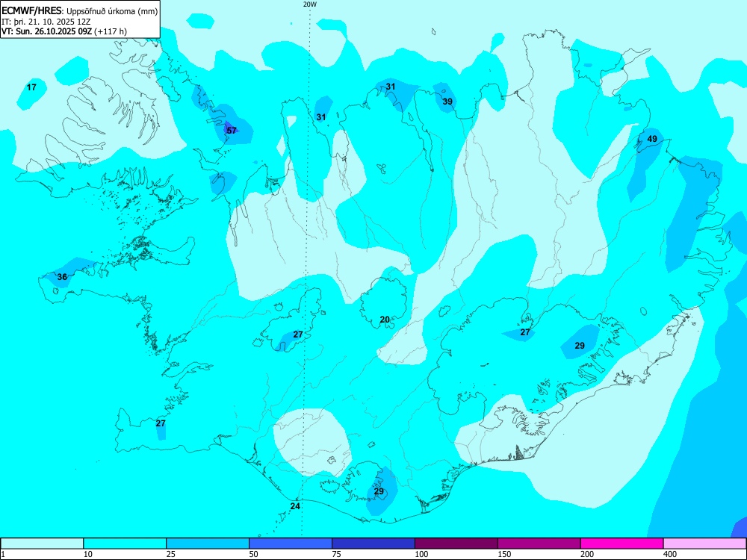Select the cyan 10–25 mm legend swatch
Viewport: 747px width, 560px height.
pos(125,544)
